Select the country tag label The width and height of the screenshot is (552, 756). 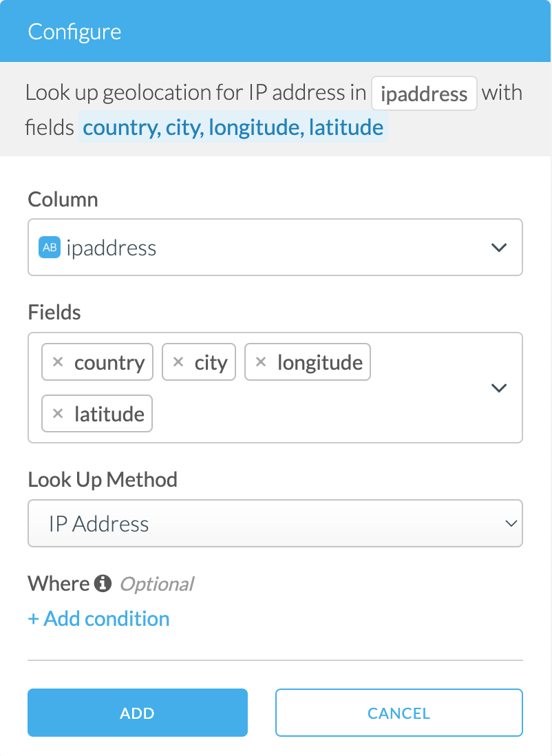pos(109,362)
